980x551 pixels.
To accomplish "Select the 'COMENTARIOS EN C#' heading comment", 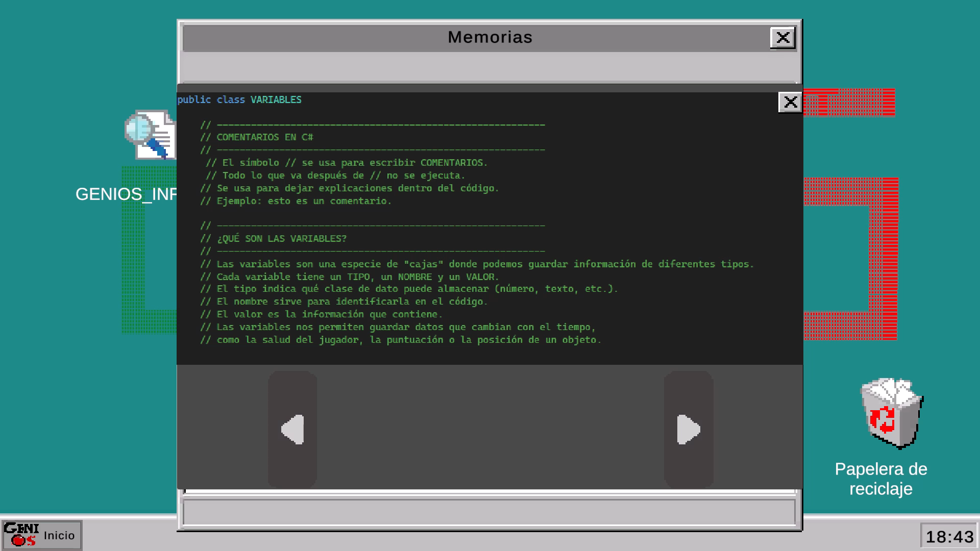I will click(264, 137).
